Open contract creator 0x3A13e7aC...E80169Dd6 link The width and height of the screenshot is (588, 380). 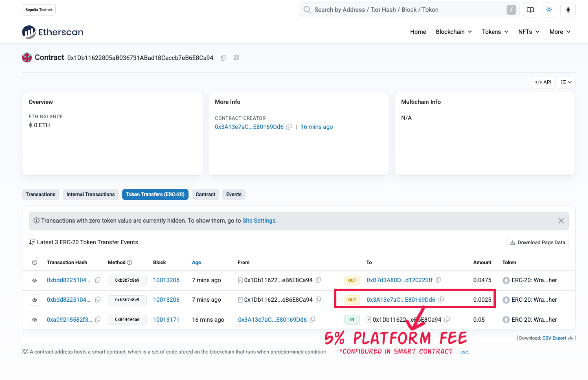[x=249, y=127]
